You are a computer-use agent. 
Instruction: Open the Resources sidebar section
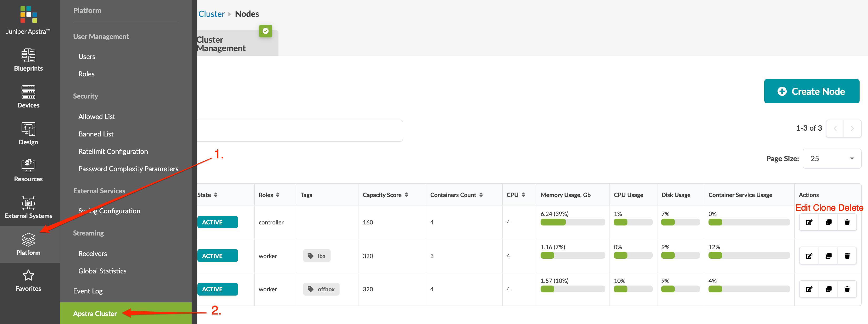click(x=28, y=171)
